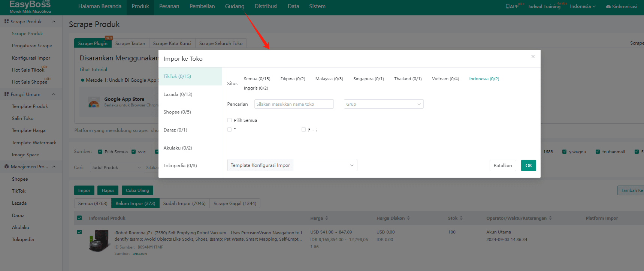Image resolution: width=644 pixels, height=271 pixels.
Task: Open the Distribusi top menu
Action: coord(266,6)
